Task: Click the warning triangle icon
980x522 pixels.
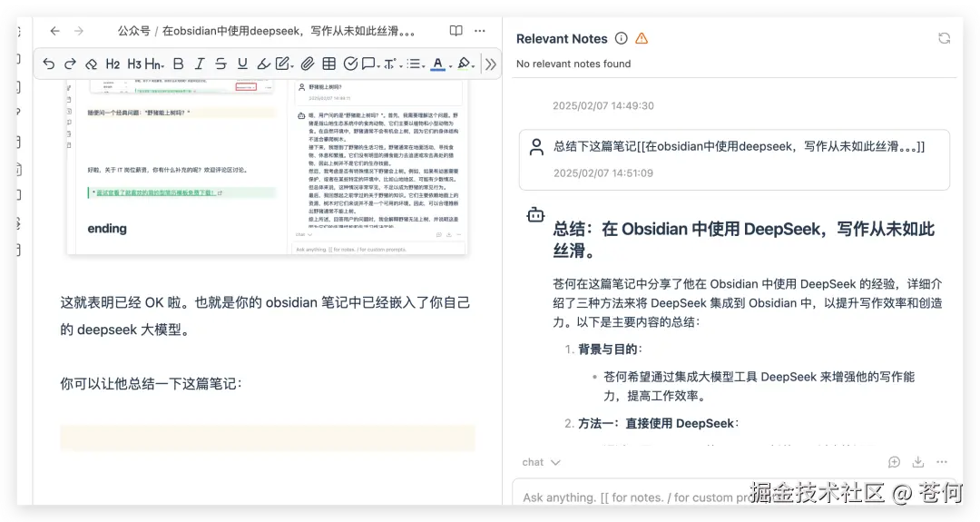Action: (642, 38)
